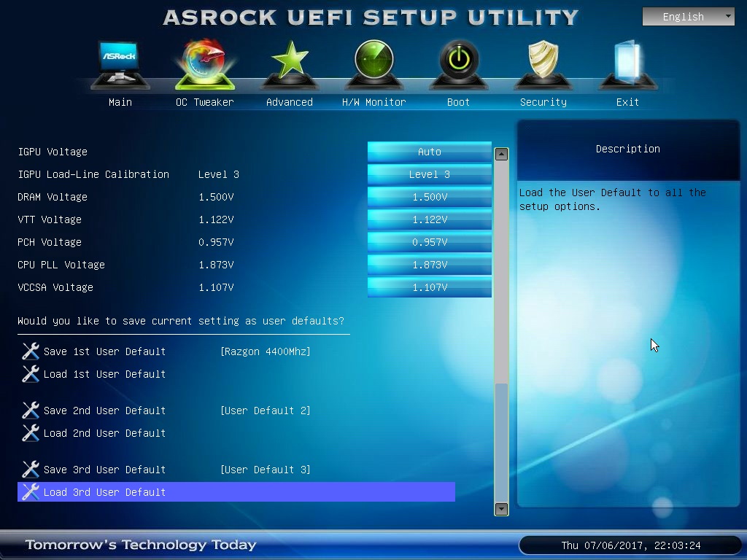Image resolution: width=747 pixels, height=560 pixels.
Task: Open the Security shield icon
Action: tap(543, 64)
